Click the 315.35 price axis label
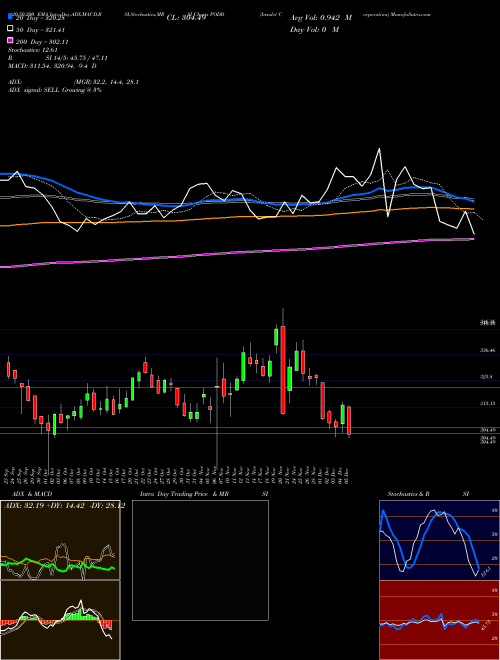The width and height of the screenshot is (500, 660). click(489, 403)
